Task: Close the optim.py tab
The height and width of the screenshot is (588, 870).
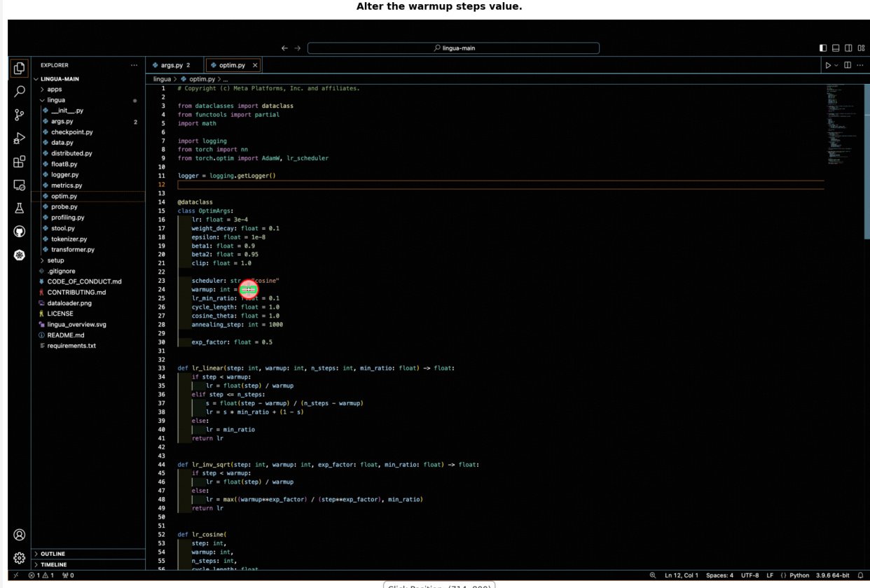Action: pos(255,65)
